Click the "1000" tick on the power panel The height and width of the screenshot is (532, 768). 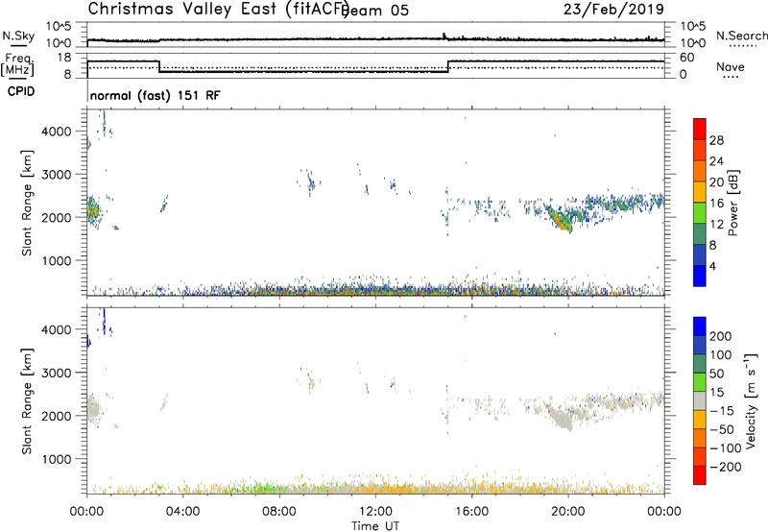coord(57,260)
